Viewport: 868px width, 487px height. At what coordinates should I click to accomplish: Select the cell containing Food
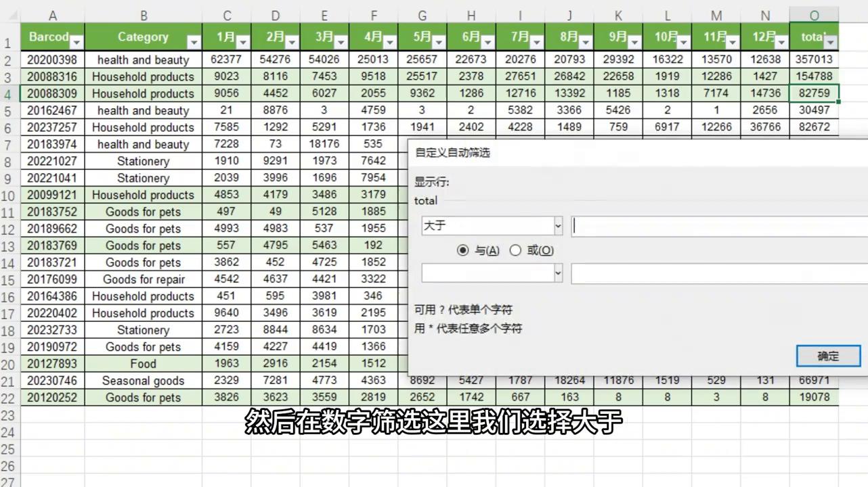click(x=143, y=363)
